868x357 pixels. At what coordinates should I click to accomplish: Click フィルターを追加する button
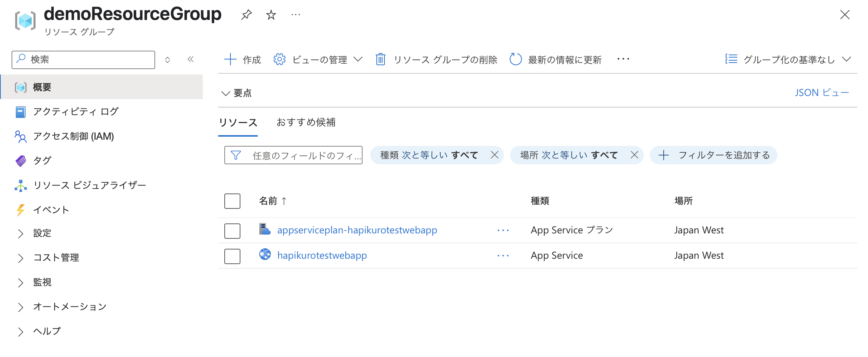(x=714, y=155)
